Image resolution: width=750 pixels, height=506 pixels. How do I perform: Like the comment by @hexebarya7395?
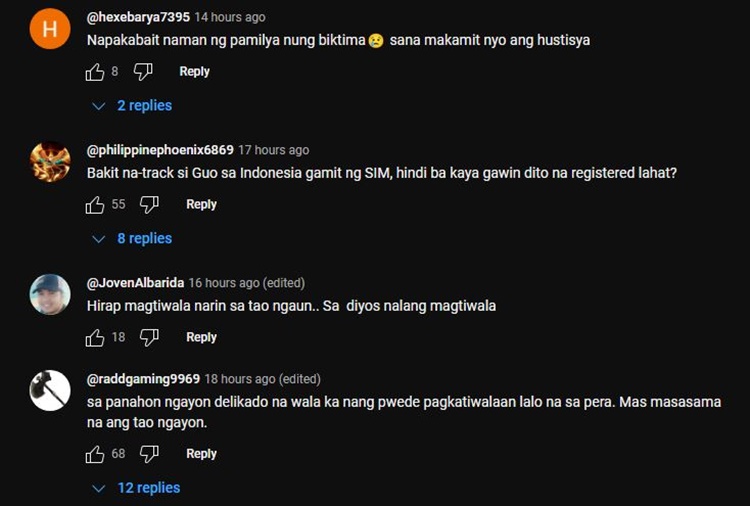(95, 72)
